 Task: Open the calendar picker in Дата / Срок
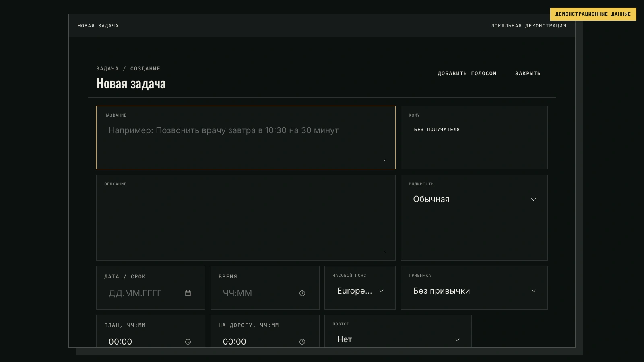pos(188,293)
